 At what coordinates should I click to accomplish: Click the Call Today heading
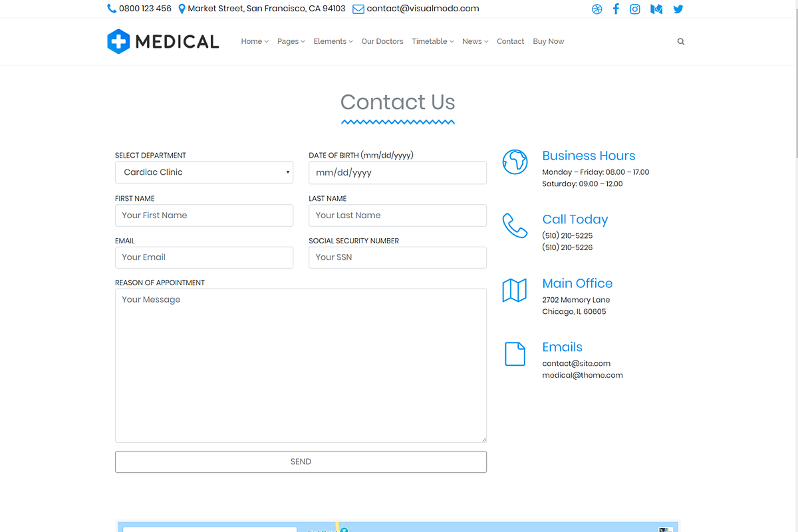click(575, 219)
